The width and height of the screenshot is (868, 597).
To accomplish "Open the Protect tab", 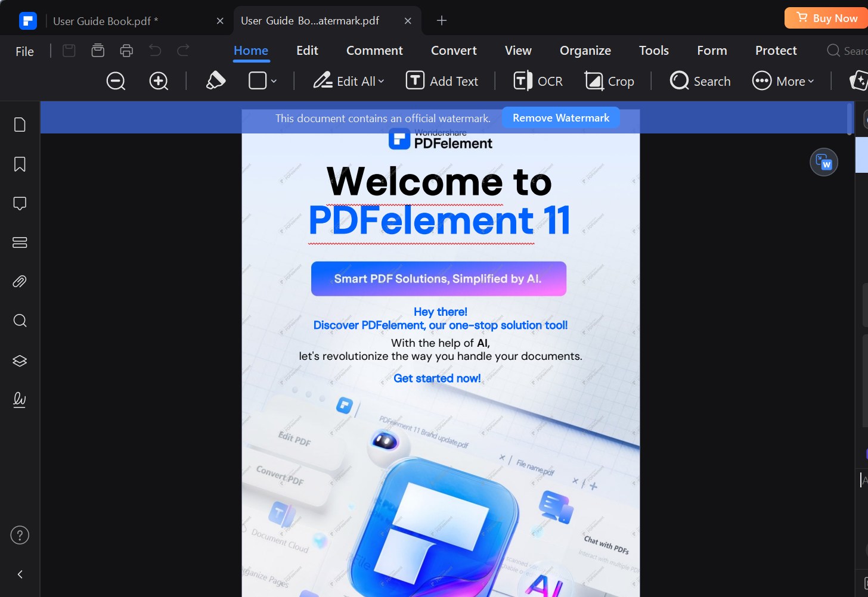I will coord(776,51).
